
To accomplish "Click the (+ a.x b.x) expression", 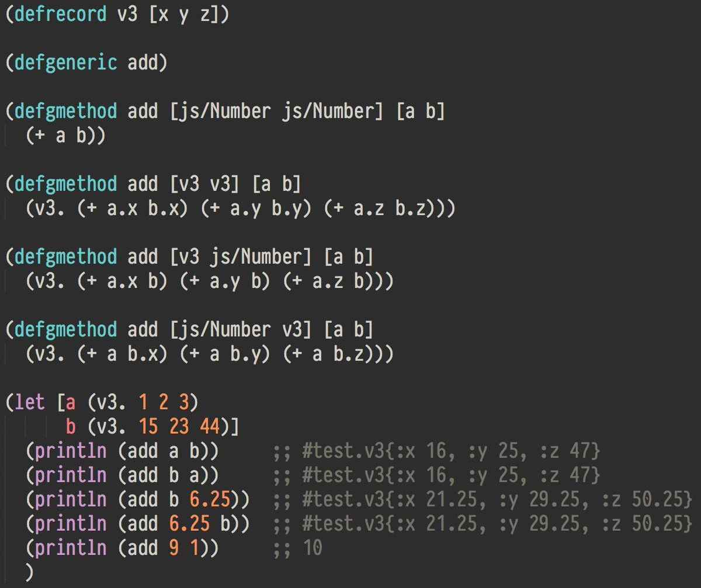I will (133, 208).
